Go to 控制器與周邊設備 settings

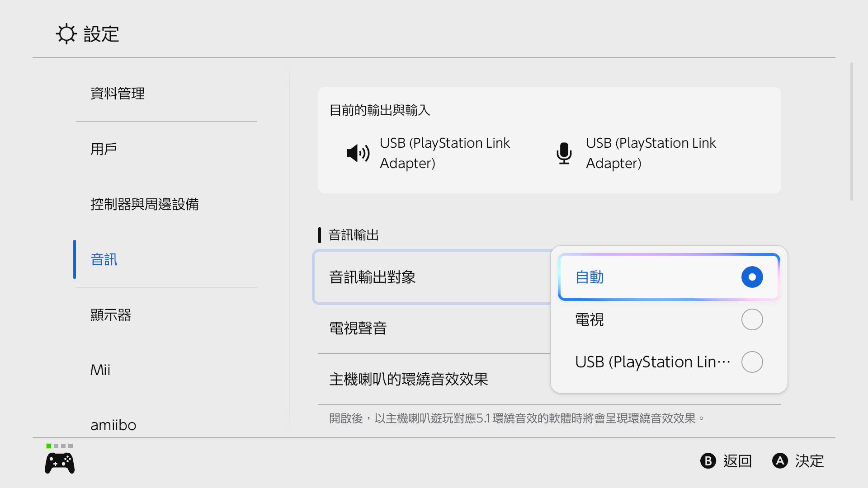point(145,204)
